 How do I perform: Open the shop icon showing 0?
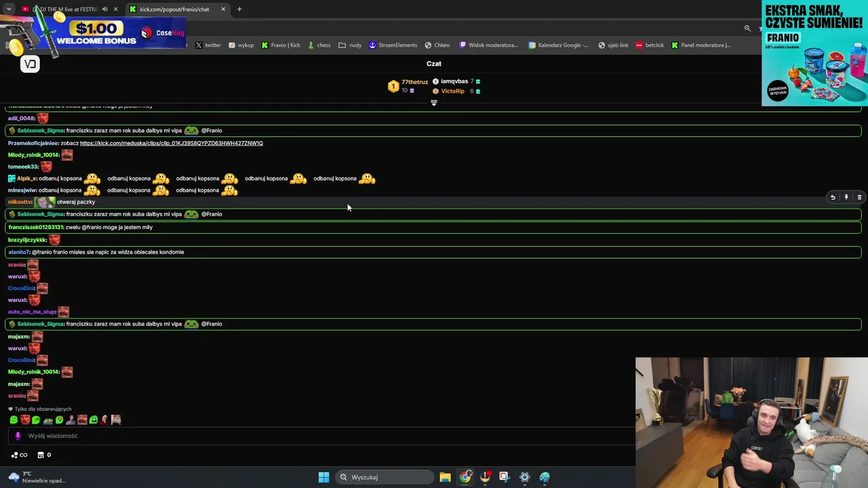click(44, 455)
